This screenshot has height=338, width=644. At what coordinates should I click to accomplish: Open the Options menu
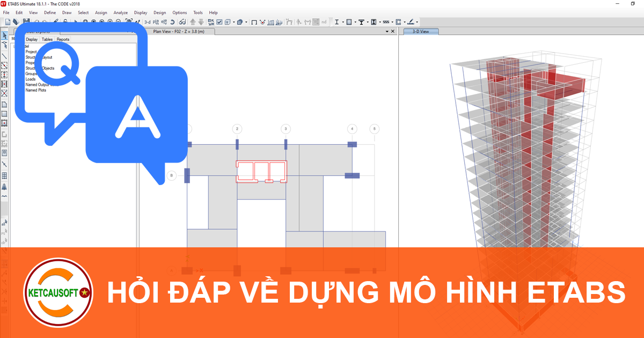(180, 12)
